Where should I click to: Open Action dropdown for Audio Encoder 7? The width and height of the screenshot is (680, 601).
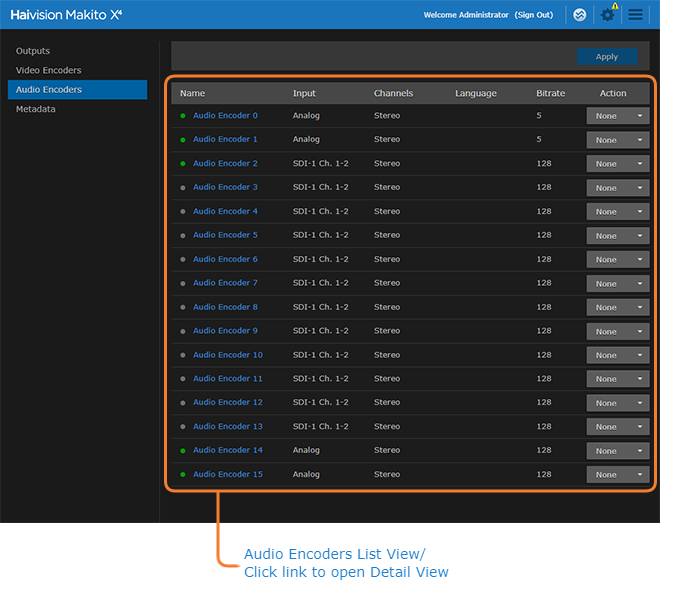click(x=617, y=284)
